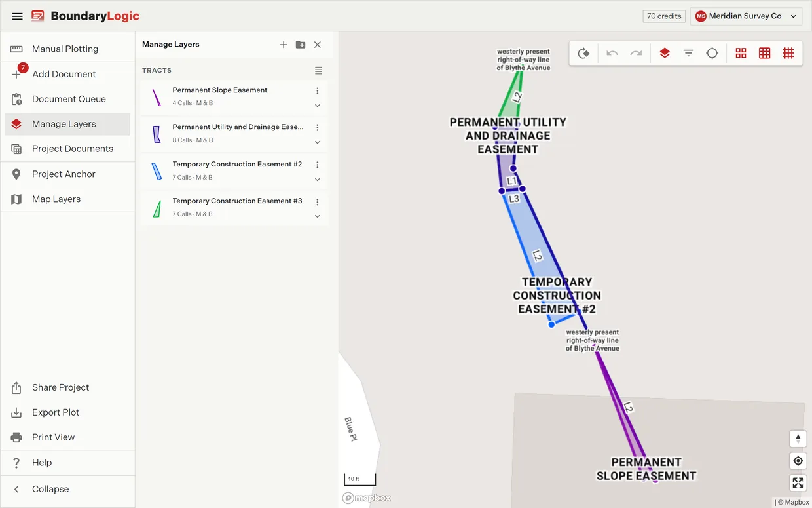Click the rotate tool in map toolbar
This screenshot has width=812, height=508.
tap(583, 54)
